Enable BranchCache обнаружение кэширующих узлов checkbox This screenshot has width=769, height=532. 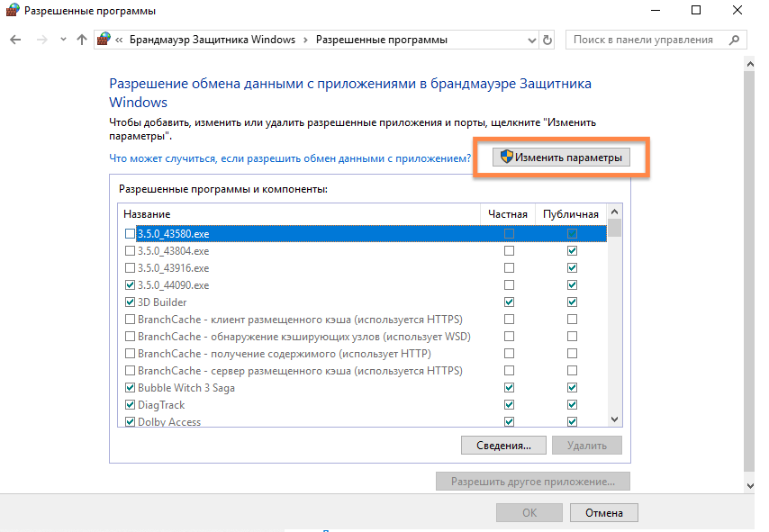(x=130, y=337)
